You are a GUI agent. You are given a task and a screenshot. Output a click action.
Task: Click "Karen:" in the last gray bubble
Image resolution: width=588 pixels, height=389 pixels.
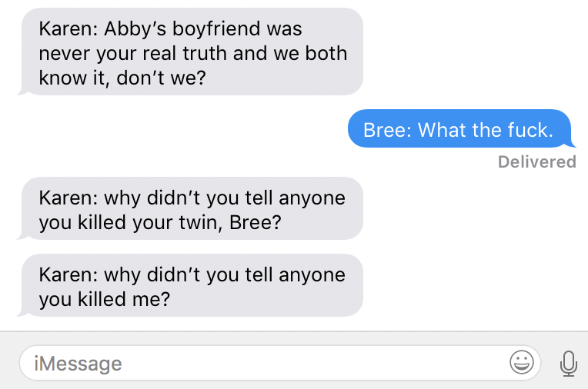(x=68, y=274)
